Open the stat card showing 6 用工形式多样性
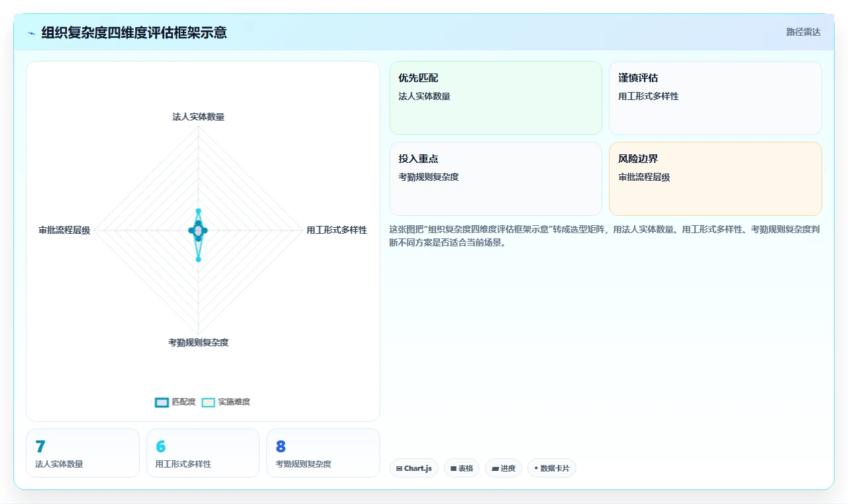This screenshot has height=504, width=848. click(x=203, y=453)
